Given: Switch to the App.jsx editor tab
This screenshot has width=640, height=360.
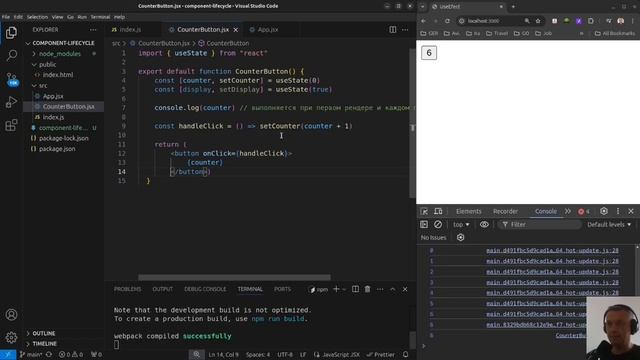Looking at the screenshot, I should (268, 30).
